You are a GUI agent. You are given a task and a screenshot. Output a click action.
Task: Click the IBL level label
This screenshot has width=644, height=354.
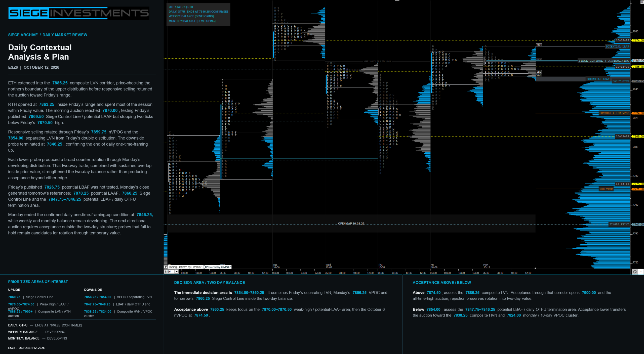click(539, 72)
